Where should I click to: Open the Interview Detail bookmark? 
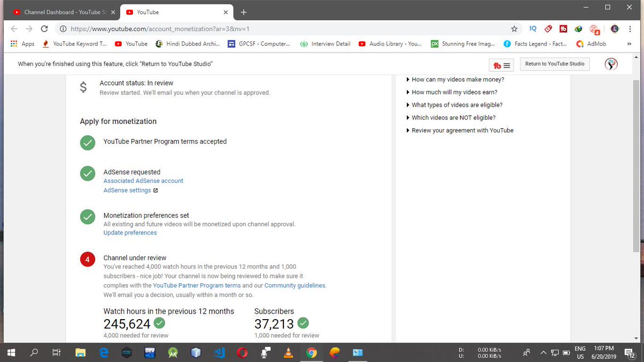click(325, 44)
